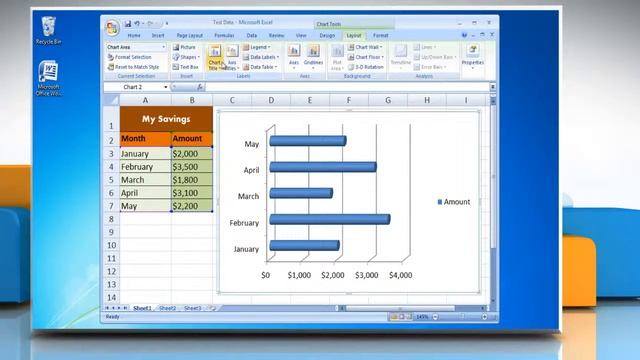Open the Axis Titles options
The height and width of the screenshot is (360, 640).
(232, 58)
